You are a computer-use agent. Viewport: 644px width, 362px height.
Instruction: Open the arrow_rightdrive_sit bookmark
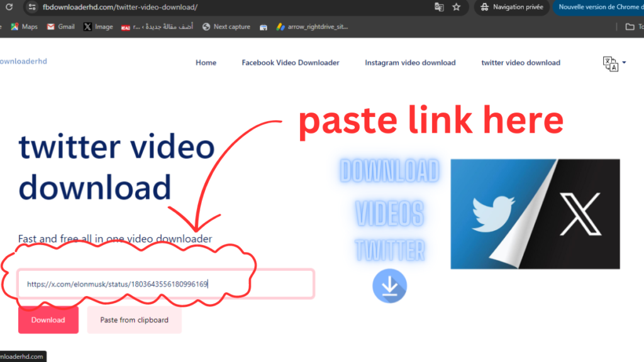click(312, 26)
